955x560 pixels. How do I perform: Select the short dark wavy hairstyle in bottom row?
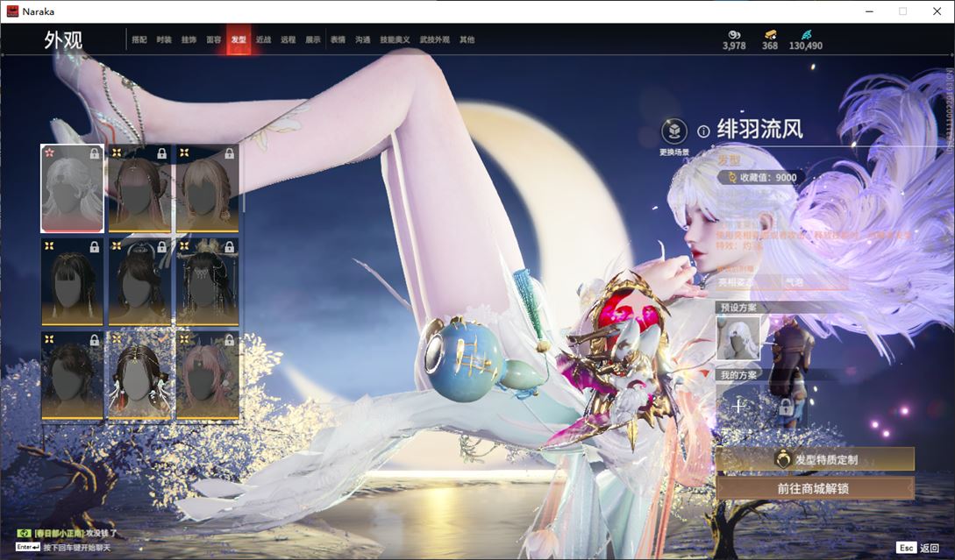(72, 376)
